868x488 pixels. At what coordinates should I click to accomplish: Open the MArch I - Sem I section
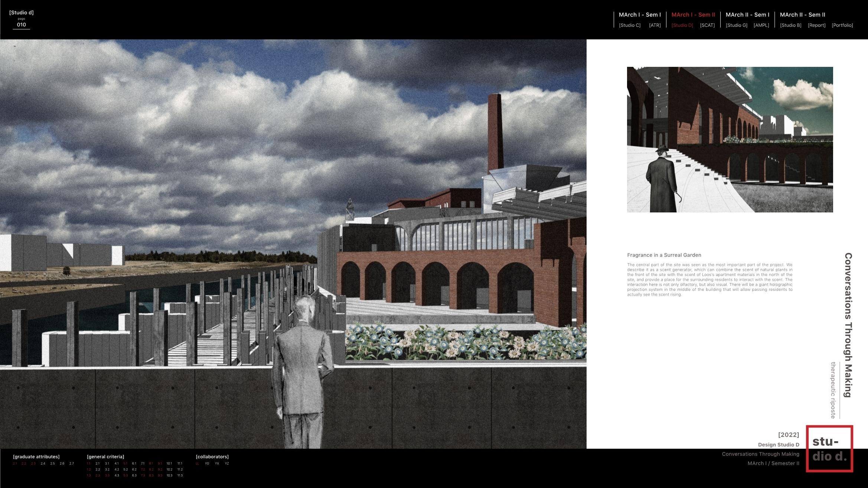coord(640,15)
